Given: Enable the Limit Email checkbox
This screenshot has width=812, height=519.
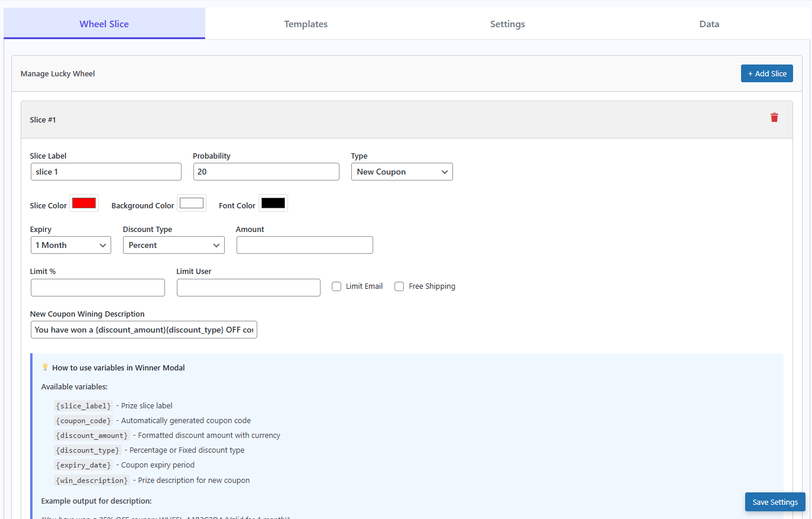Looking at the screenshot, I should (337, 286).
